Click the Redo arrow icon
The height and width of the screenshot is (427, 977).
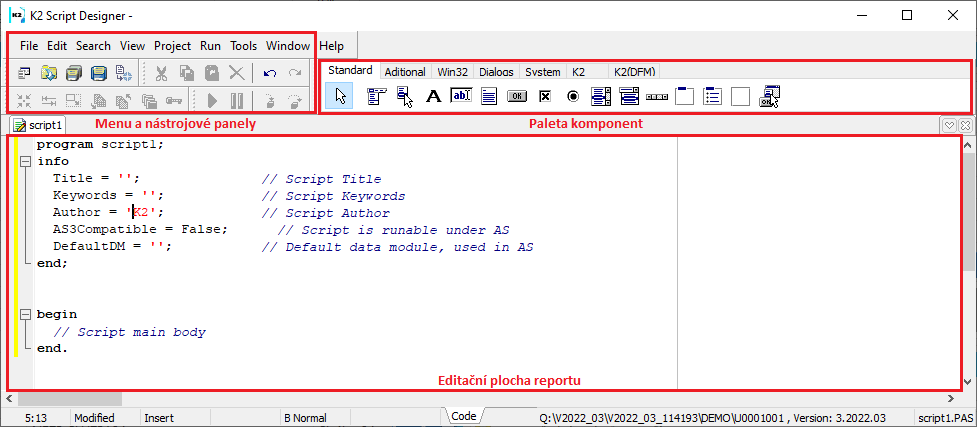coord(294,74)
